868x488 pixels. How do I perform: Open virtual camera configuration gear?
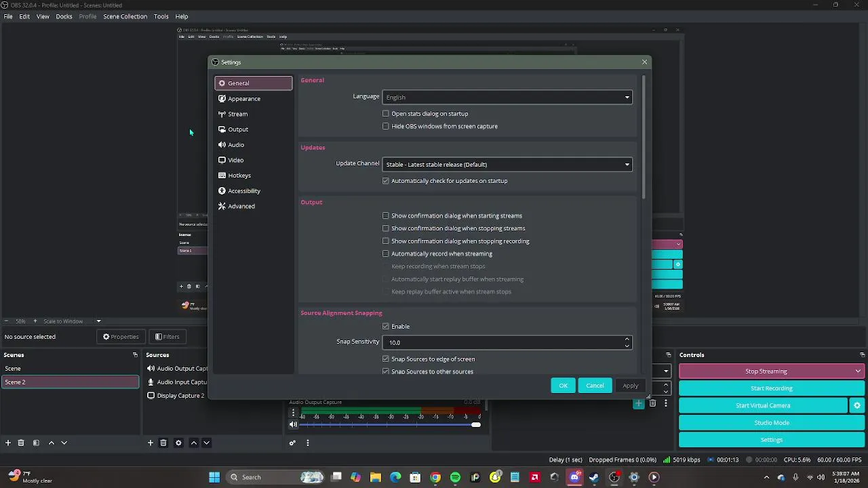[x=857, y=405]
